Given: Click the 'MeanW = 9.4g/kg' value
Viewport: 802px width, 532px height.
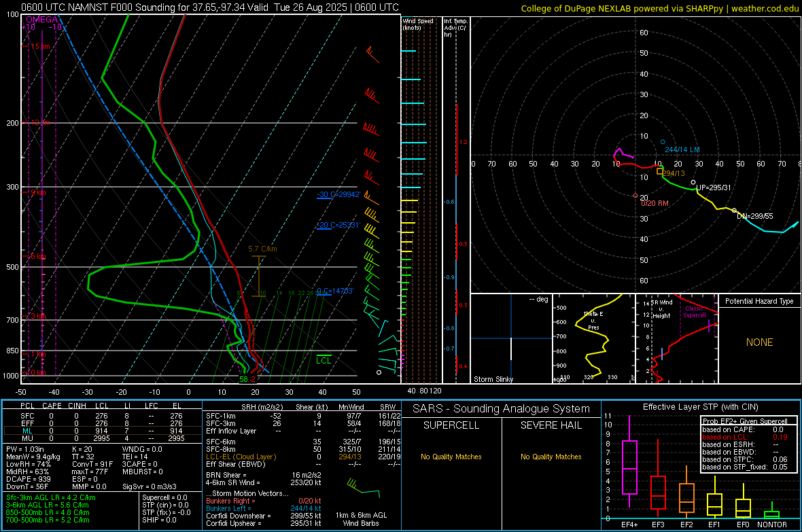Looking at the screenshot, I should tap(33, 457).
